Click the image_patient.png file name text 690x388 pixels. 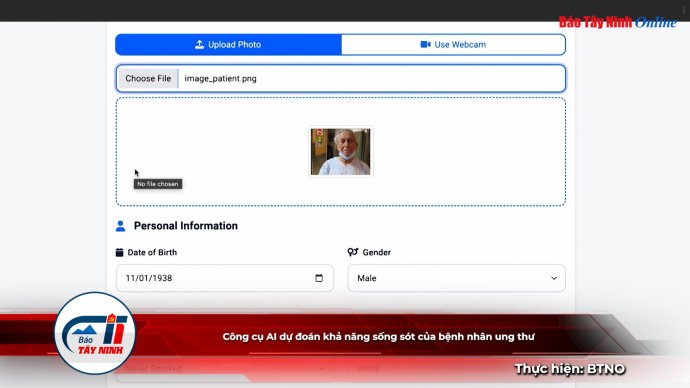click(x=220, y=78)
